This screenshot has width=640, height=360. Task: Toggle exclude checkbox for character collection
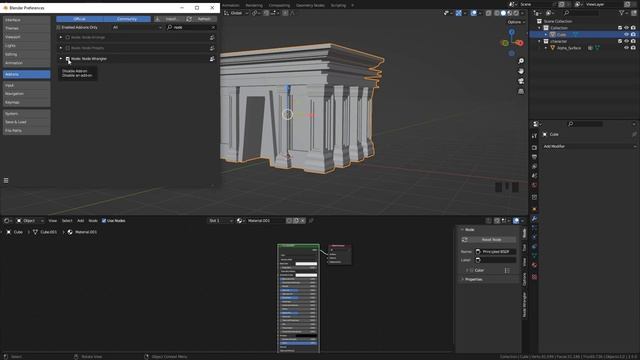pyautogui.click(x=620, y=41)
